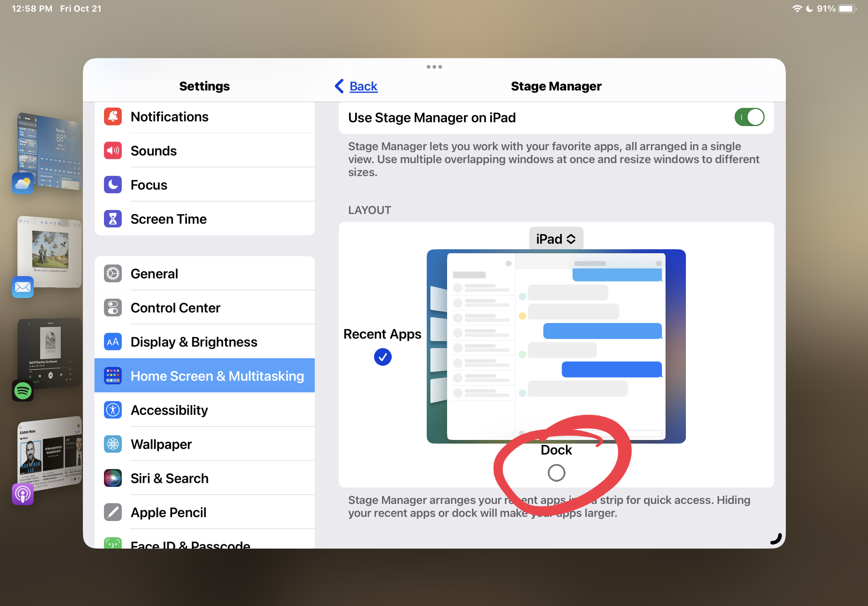Screen dimensions: 868x606
Task: Open the iPad layout dropdown
Action: (x=556, y=239)
